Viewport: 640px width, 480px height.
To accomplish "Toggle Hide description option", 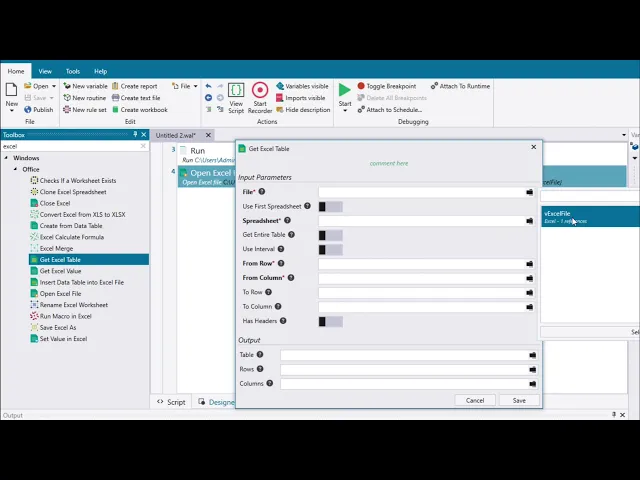I will pyautogui.click(x=303, y=110).
